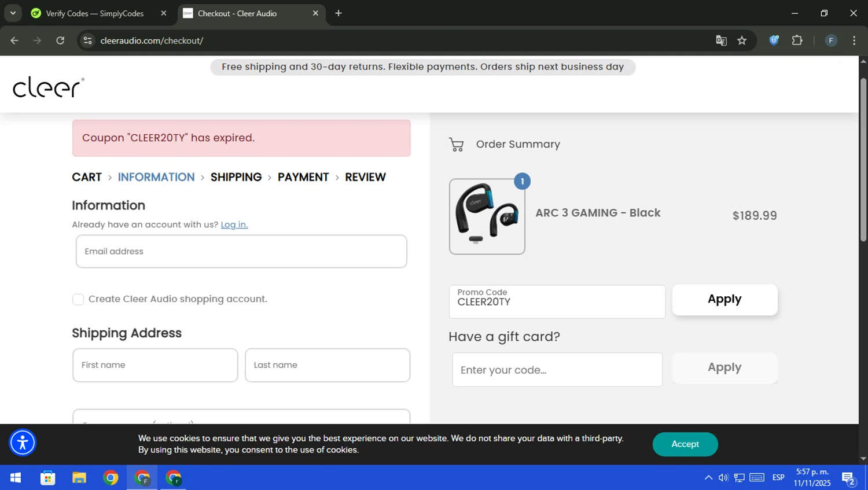Open a new browser tab
The image size is (868, 490).
pos(339,13)
